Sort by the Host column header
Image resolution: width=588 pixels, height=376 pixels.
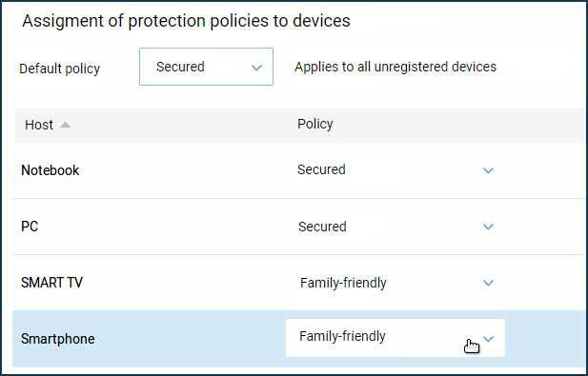39,125
